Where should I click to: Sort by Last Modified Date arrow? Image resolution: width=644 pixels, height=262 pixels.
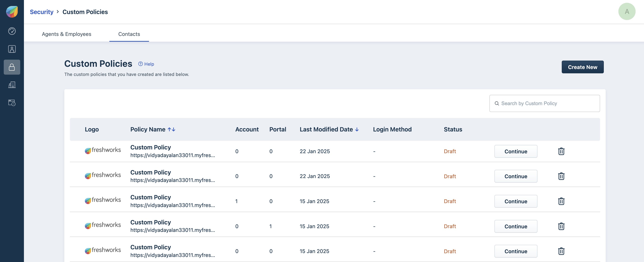357,129
